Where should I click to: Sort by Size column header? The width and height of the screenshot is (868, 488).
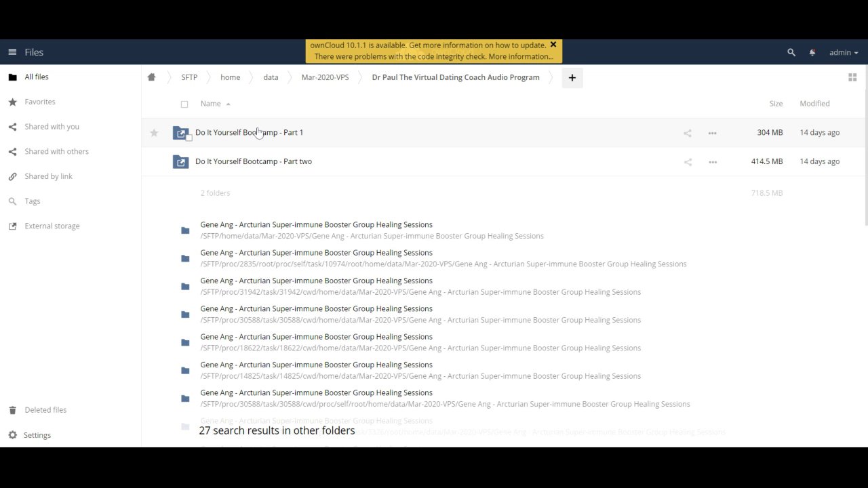click(x=776, y=104)
